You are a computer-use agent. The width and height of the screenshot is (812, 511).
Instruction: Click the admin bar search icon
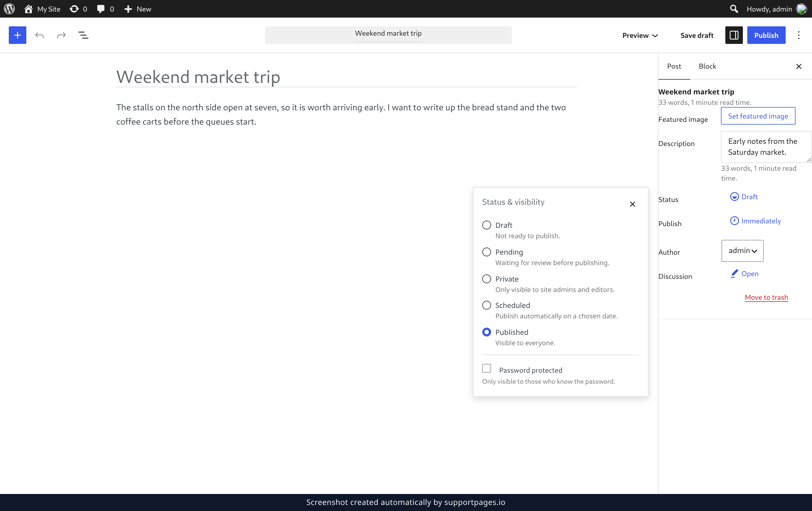[x=734, y=9]
